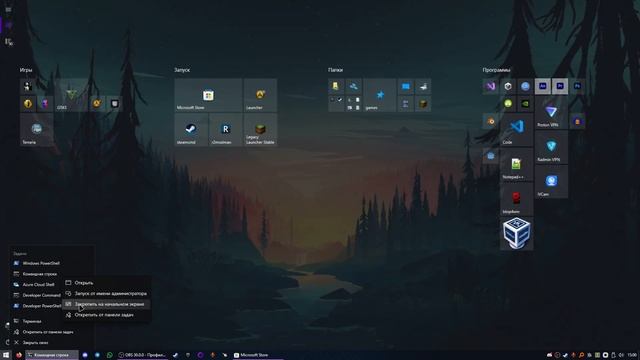Click Открепить от панели задач in jump list
The image size is (640, 360).
point(52,332)
